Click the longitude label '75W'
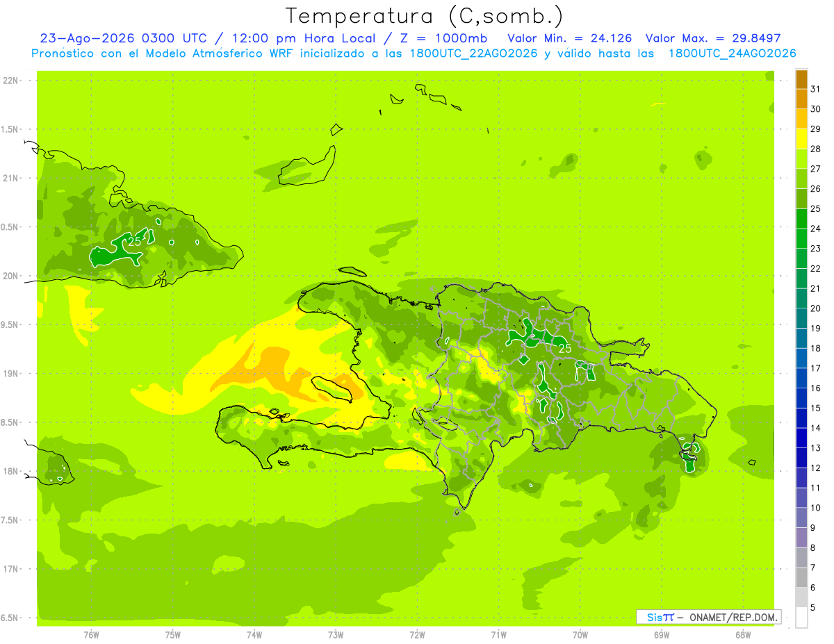834x644 pixels. click(173, 635)
